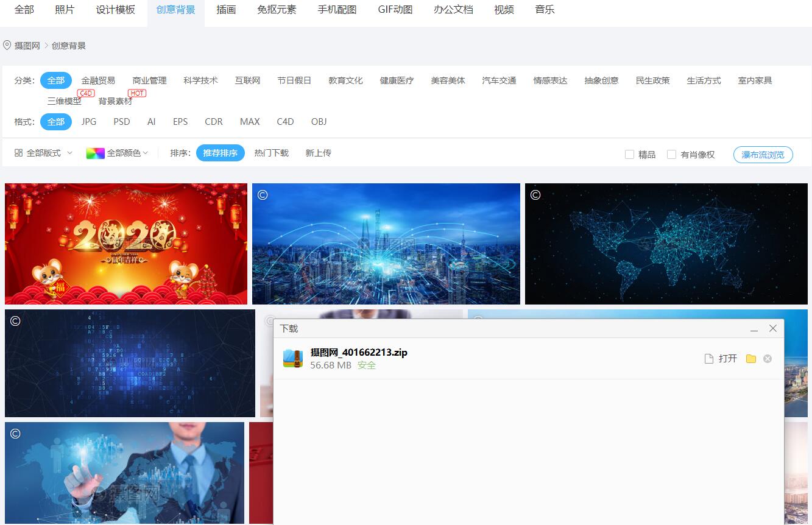812x525 pixels.
Task: Click the 瀑布流览 button
Action: point(763,154)
